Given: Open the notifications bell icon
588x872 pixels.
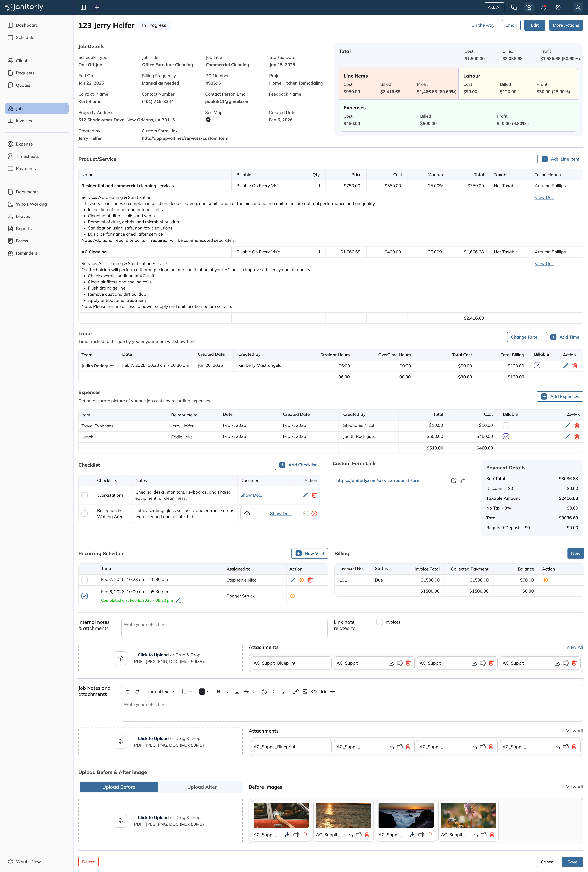Looking at the screenshot, I should point(543,8).
